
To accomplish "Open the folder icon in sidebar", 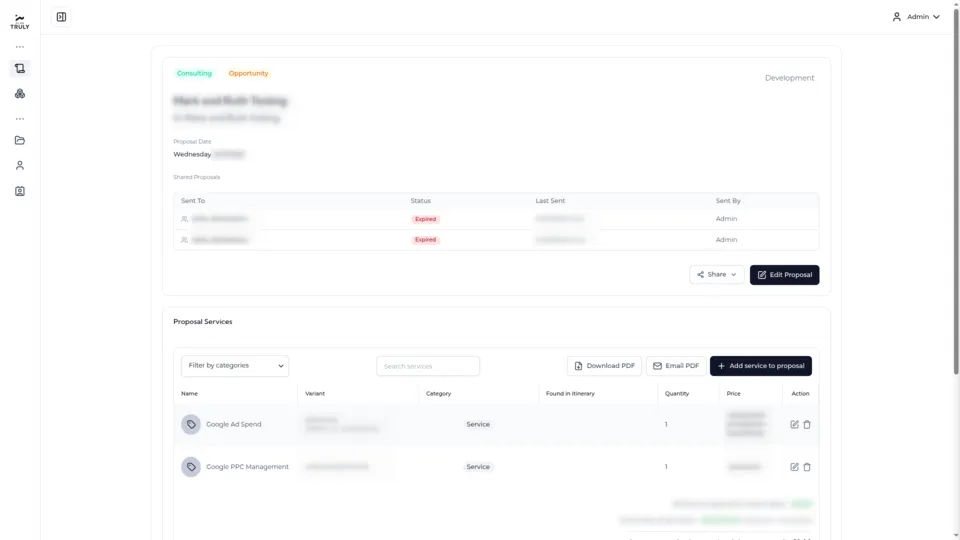I will coord(20,140).
